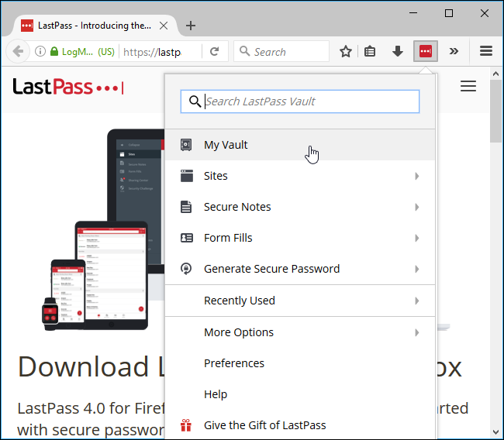Reload the current page
Viewport: 504px width, 440px height.
(x=214, y=51)
